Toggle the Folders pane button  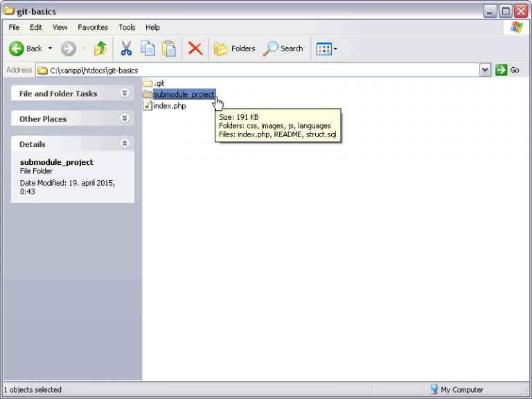tap(235, 48)
